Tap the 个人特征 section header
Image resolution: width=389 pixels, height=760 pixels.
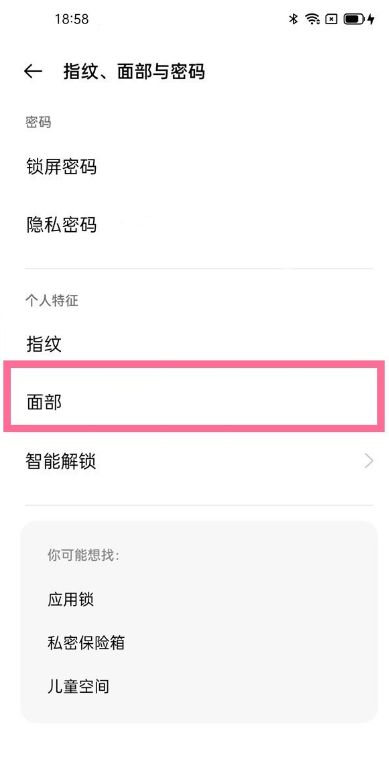[x=51, y=301]
